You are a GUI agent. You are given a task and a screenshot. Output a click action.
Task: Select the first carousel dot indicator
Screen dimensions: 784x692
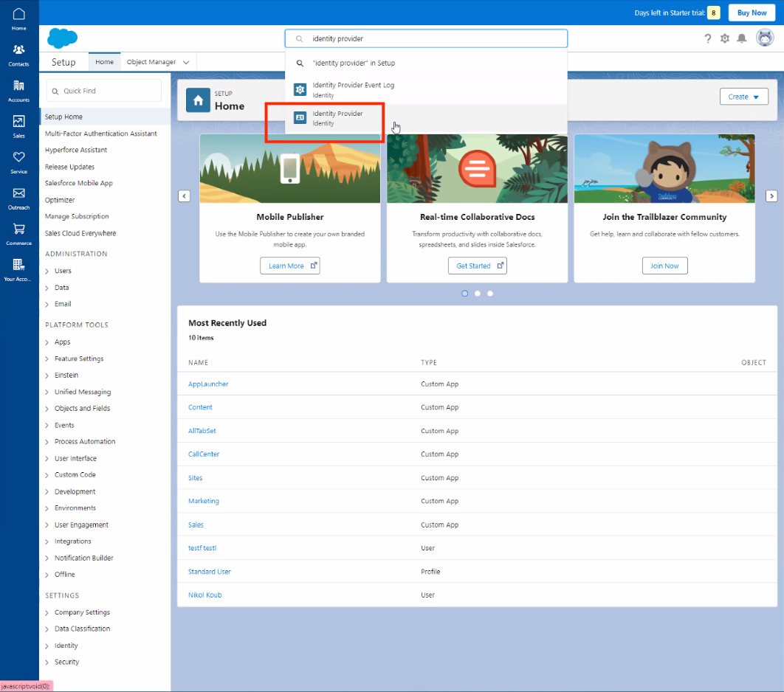click(464, 294)
